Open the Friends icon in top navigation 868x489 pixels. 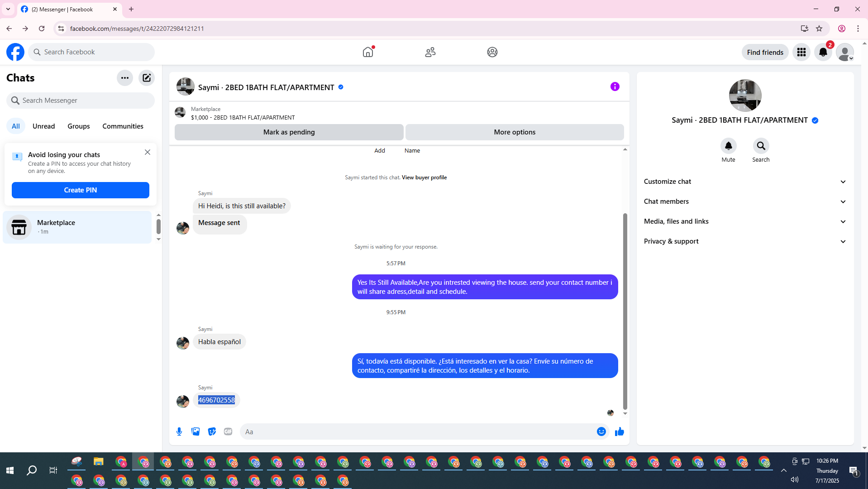pyautogui.click(x=430, y=52)
